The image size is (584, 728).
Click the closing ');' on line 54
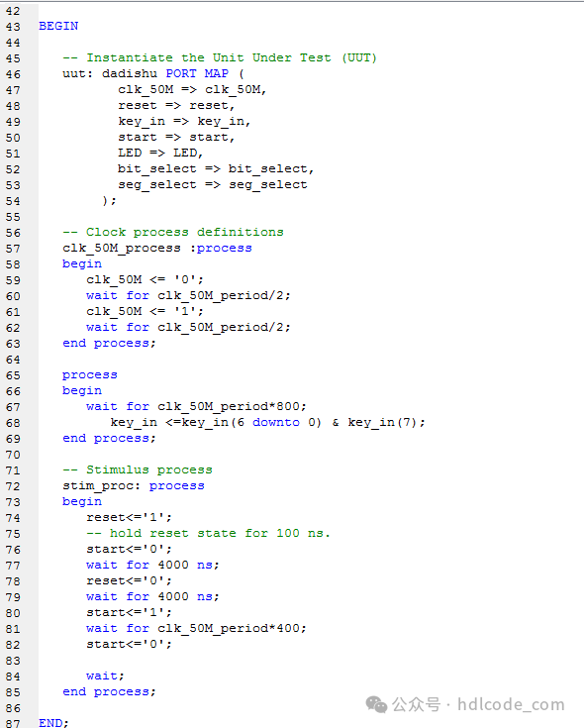point(110,200)
